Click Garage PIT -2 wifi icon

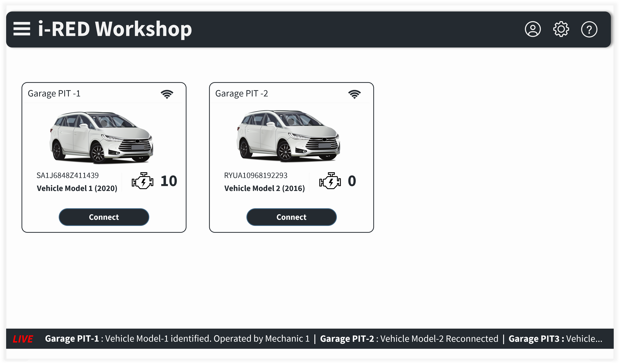[354, 94]
